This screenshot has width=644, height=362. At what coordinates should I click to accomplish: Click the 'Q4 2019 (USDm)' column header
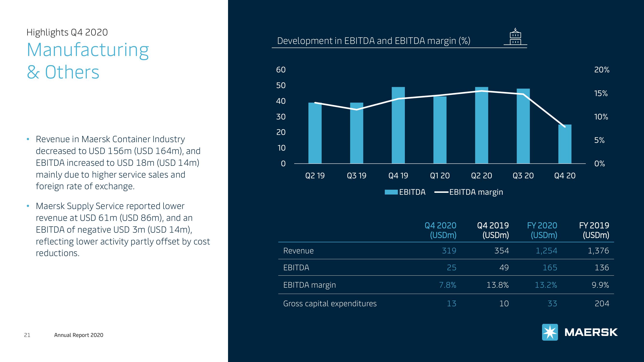493,230
